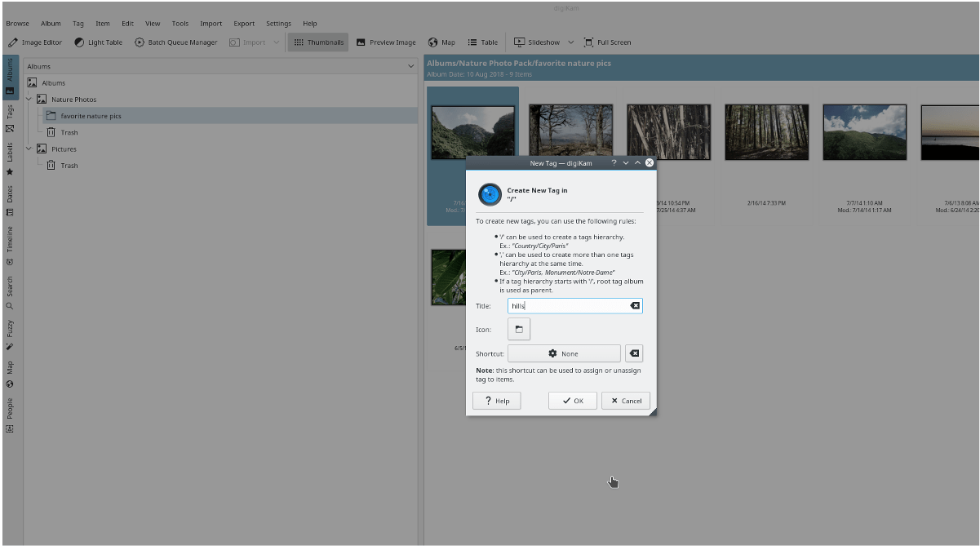This screenshot has height=546, width=980.
Task: Click the tag icon chooser button
Action: [518, 330]
